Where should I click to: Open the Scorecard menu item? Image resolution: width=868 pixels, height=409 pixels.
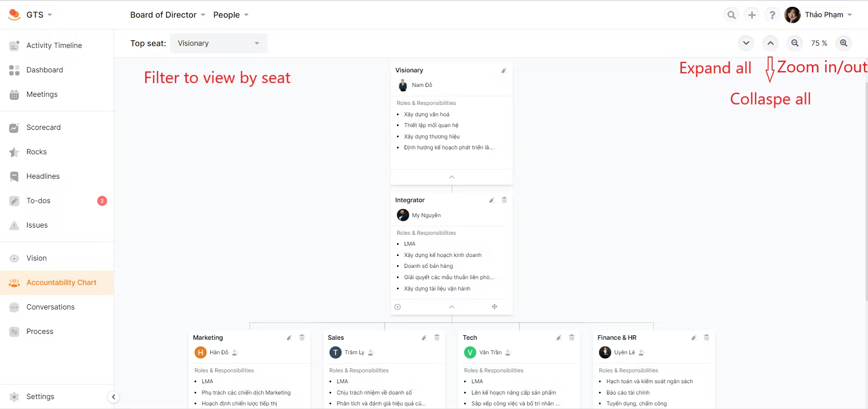point(43,128)
